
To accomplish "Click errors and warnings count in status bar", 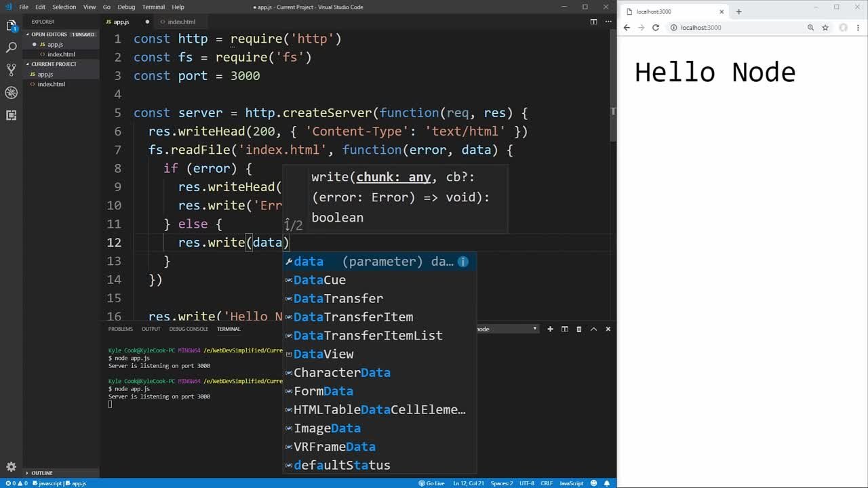I will click(x=16, y=483).
